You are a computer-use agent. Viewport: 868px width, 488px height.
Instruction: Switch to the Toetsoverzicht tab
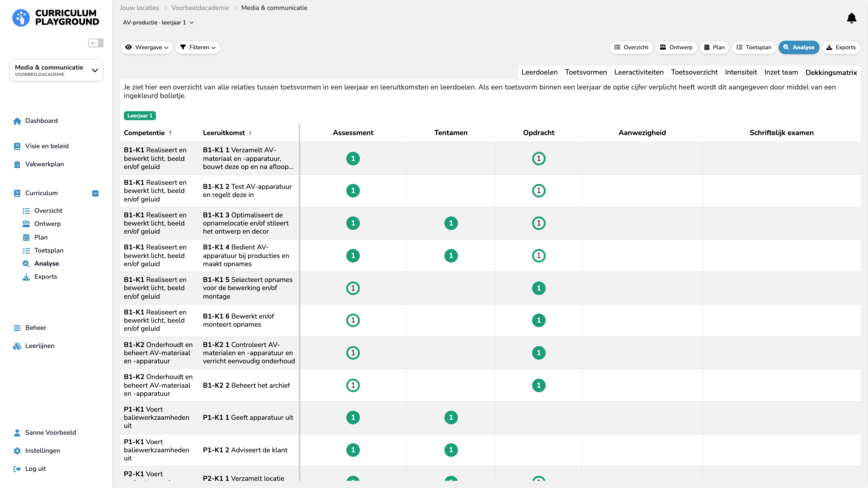(x=694, y=72)
